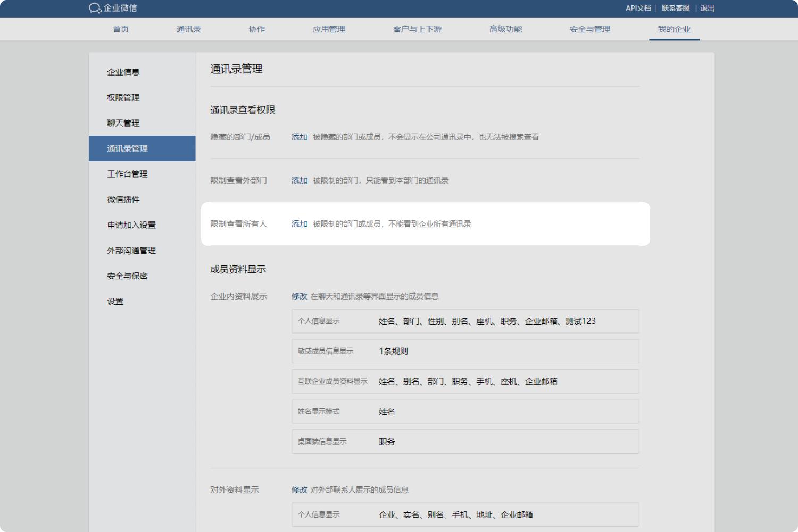This screenshot has width=798, height=532.
Task: Click the 联系客服 link
Action: click(675, 8)
